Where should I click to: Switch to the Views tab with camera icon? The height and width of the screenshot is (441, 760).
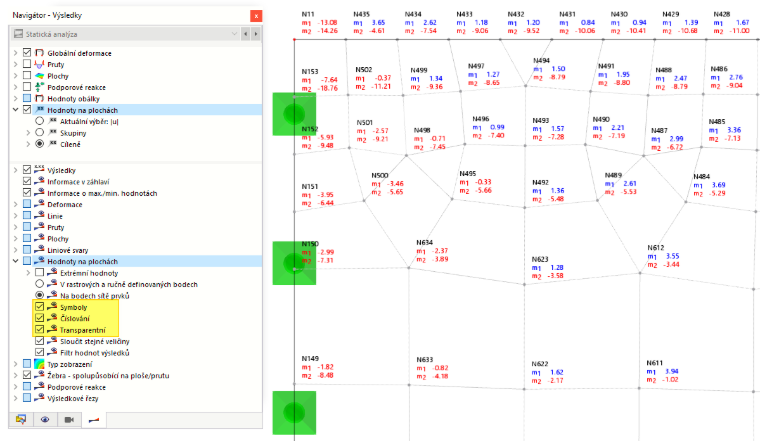(x=69, y=420)
